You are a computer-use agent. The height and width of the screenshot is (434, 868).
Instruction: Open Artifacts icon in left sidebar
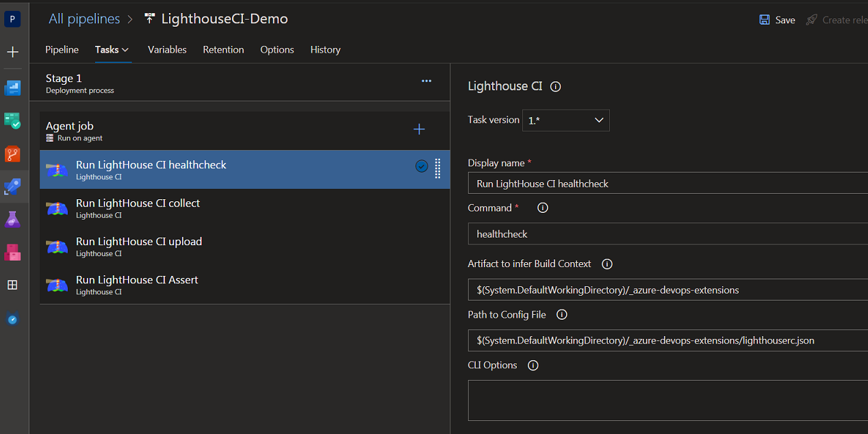(x=12, y=253)
